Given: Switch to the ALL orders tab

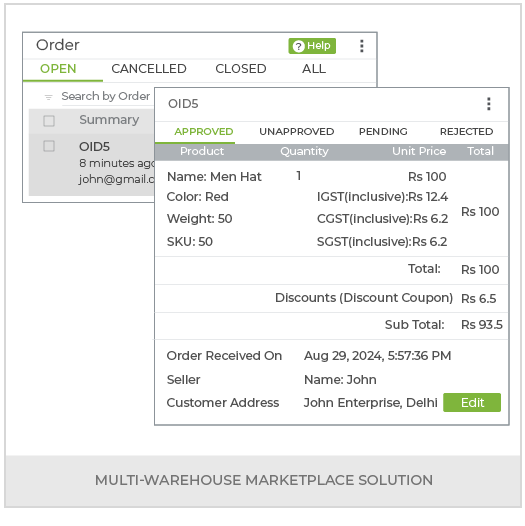Looking at the screenshot, I should tap(313, 69).
